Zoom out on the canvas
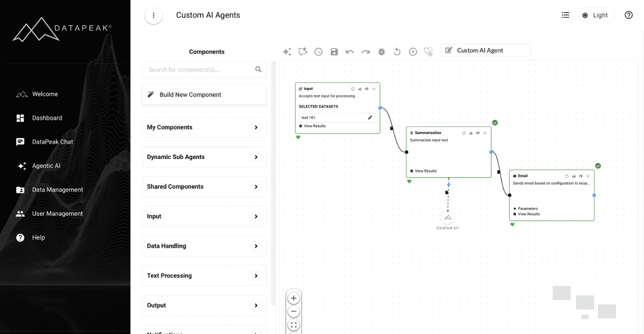 (x=293, y=312)
